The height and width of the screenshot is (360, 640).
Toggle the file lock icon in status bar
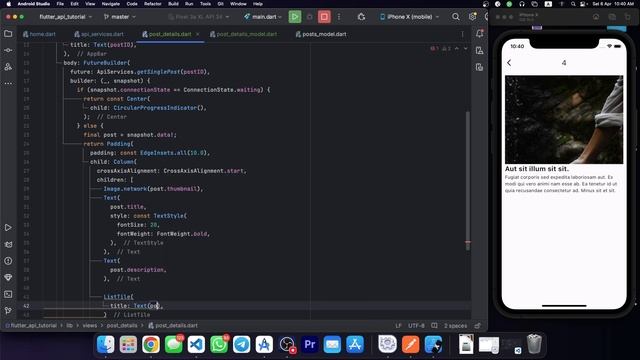[x=478, y=325]
